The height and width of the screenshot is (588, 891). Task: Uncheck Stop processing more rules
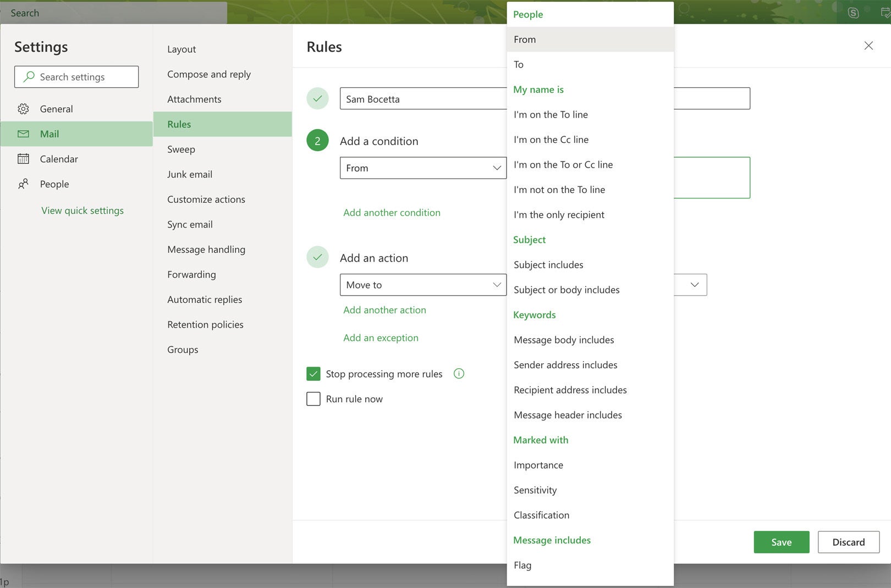click(x=313, y=374)
